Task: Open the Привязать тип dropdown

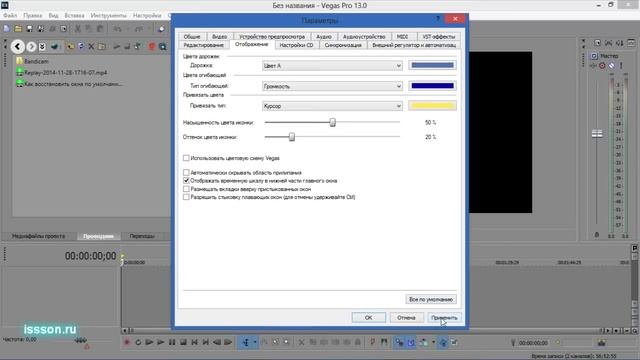Action: tap(332, 106)
